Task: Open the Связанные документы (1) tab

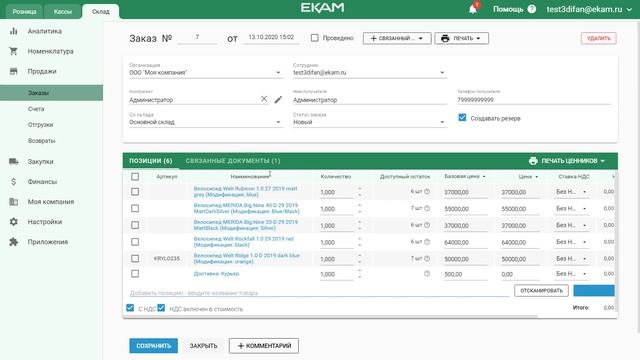Action: click(x=233, y=161)
